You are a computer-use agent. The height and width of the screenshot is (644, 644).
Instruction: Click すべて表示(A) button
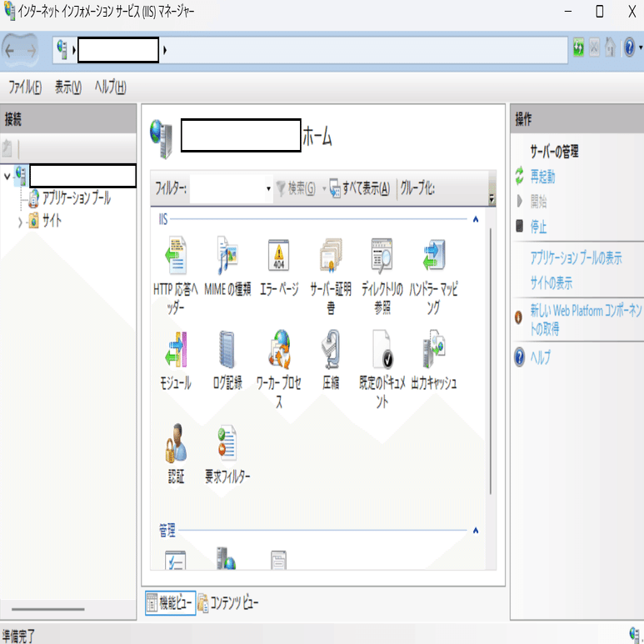359,188
